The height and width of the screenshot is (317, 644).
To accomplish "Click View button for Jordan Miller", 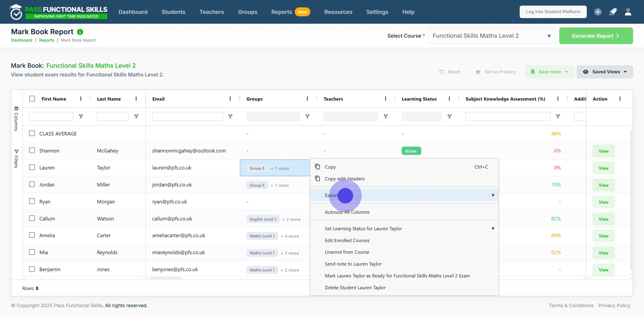I will click(603, 185).
